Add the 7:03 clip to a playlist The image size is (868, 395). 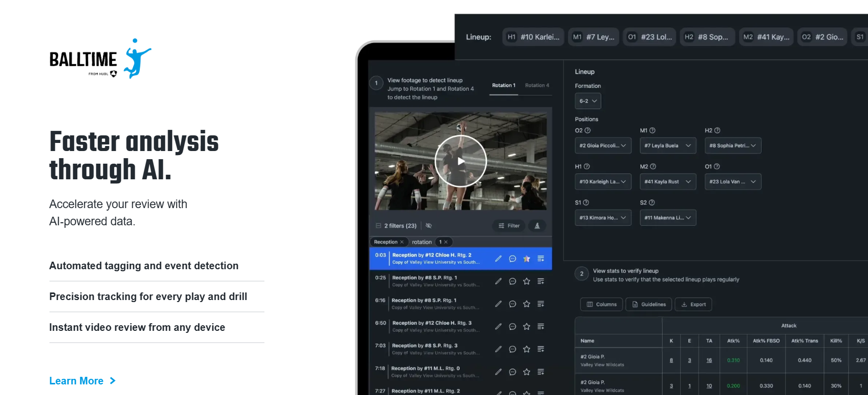[540, 349]
